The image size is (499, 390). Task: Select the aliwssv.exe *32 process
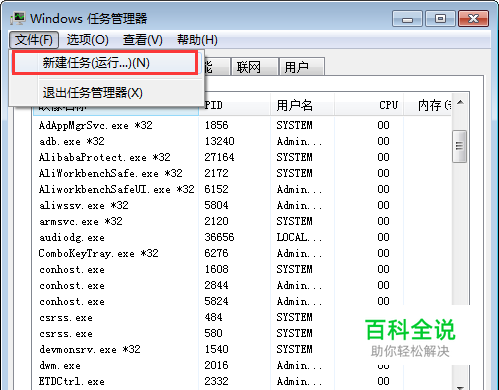coord(84,205)
